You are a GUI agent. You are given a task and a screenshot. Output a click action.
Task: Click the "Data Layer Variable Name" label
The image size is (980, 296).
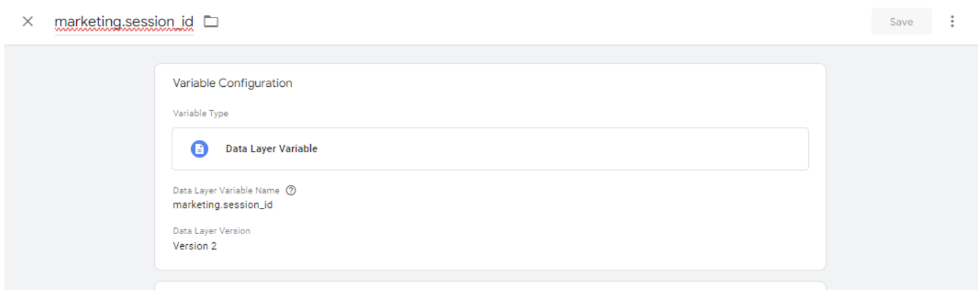coord(226,190)
